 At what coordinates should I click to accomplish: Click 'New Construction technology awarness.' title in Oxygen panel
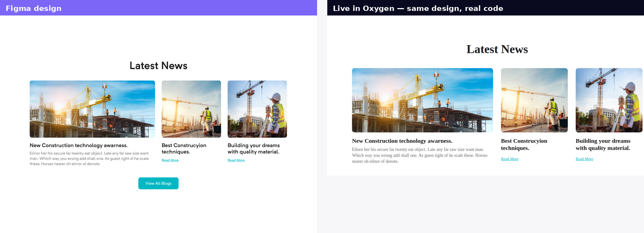click(402, 141)
